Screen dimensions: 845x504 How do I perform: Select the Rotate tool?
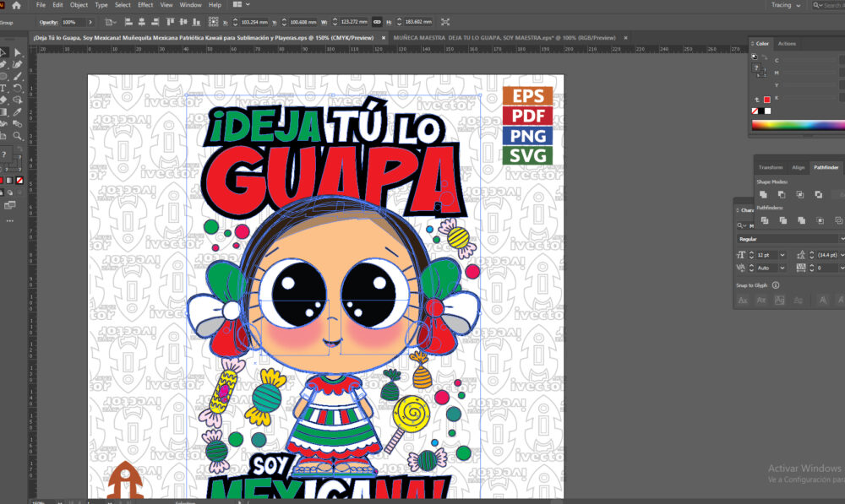(x=18, y=89)
